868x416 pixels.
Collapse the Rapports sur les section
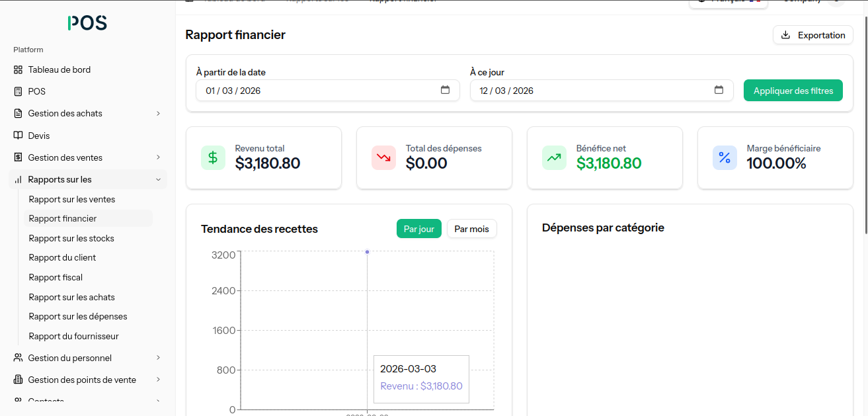click(x=158, y=179)
